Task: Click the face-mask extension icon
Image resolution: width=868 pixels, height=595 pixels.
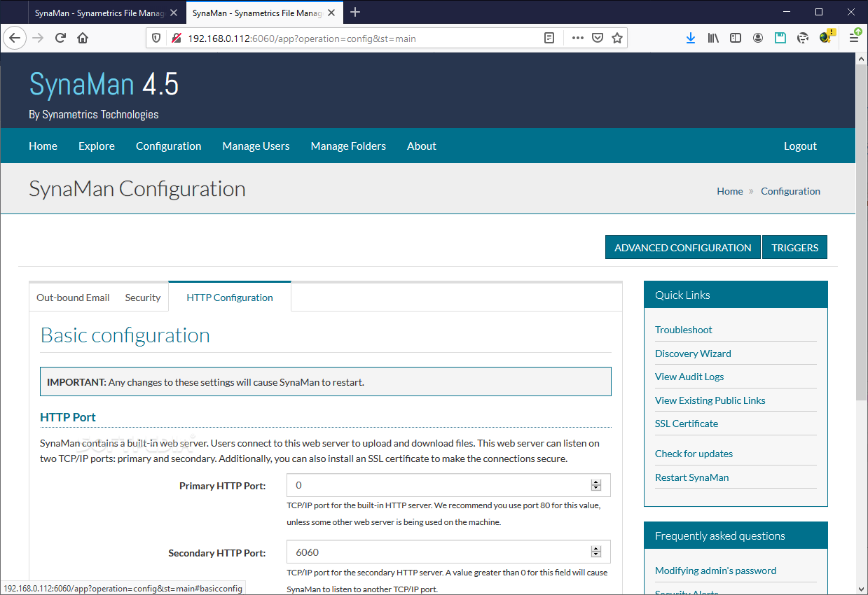Action: coord(803,38)
